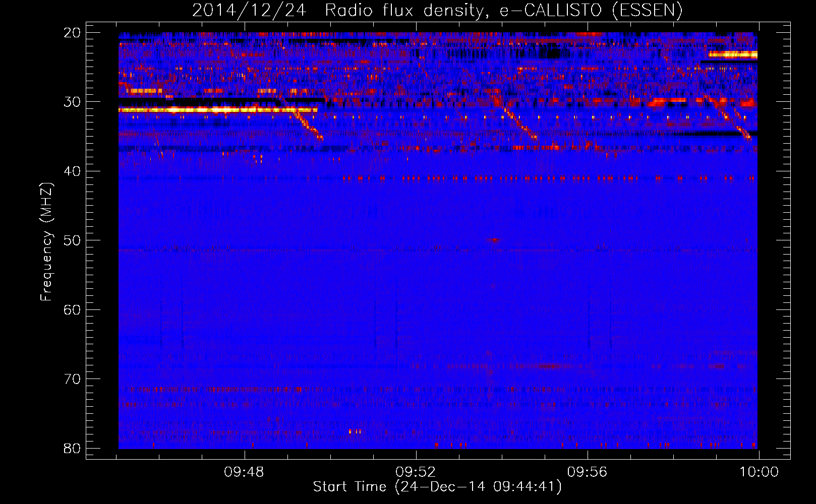Click the red spot near 50 MHz mid-plot

(494, 240)
